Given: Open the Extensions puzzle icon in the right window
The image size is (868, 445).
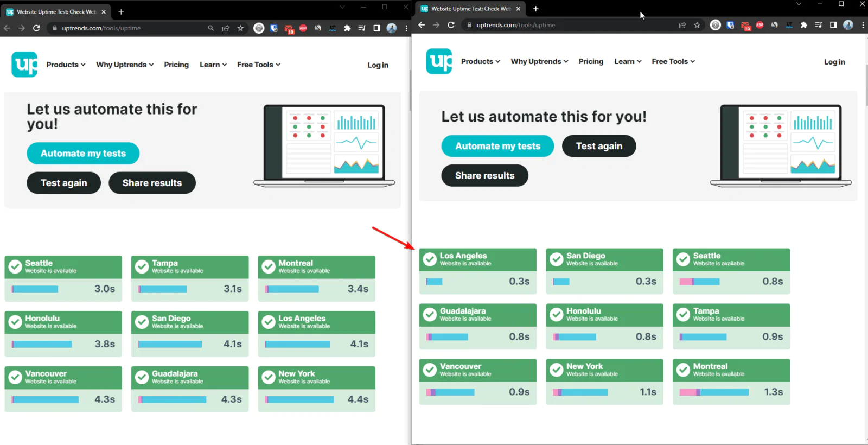Looking at the screenshot, I should (x=804, y=25).
